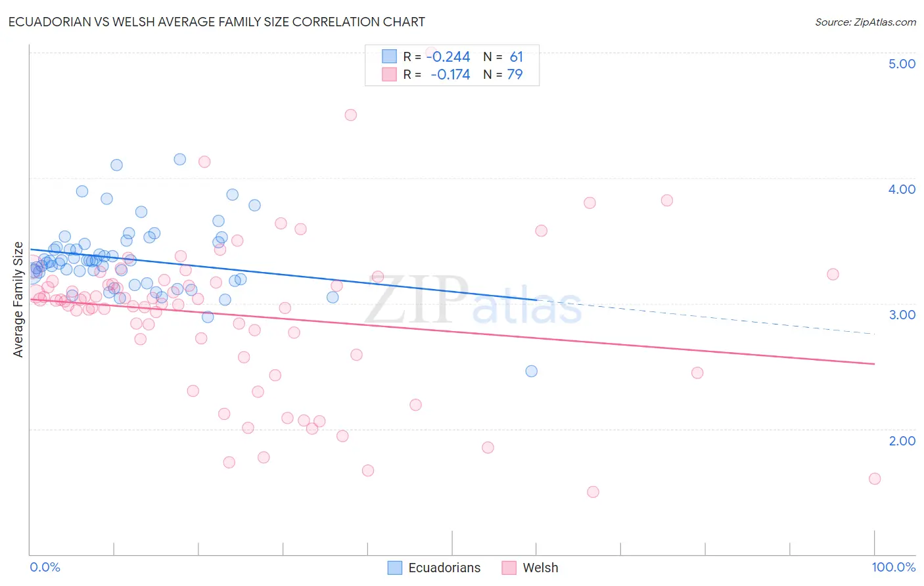Click the Average Family Size axis label

point(18,300)
